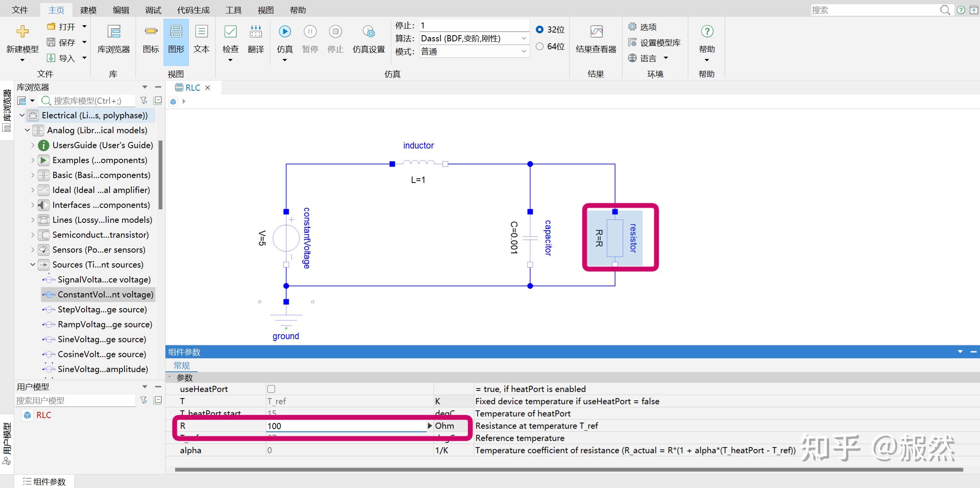
Task: Expand the Basic components tree node
Action: click(33, 175)
